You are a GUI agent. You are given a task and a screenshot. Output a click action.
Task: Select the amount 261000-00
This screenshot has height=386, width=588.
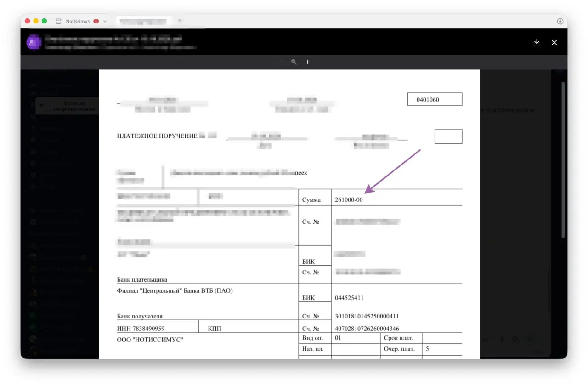(349, 200)
